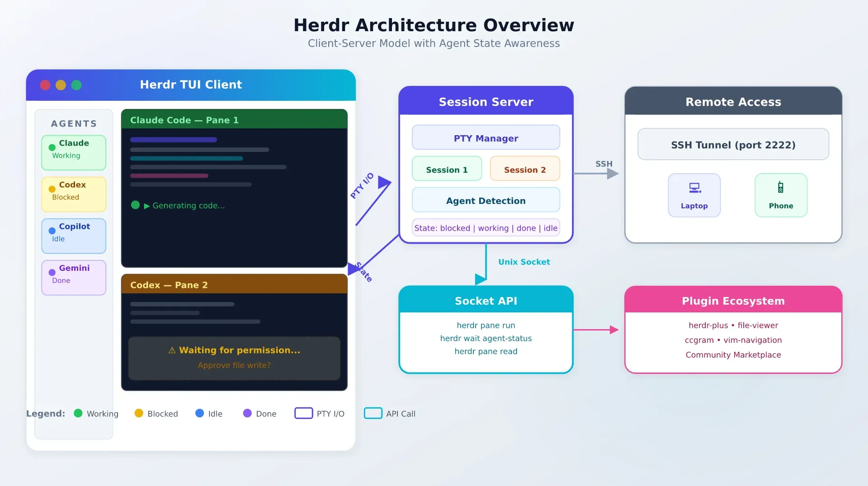Click the SSH arrow label

click(x=604, y=164)
